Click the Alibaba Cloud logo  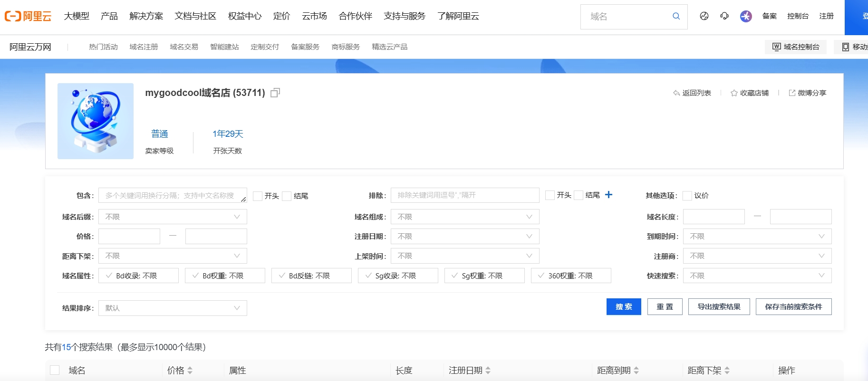[28, 16]
